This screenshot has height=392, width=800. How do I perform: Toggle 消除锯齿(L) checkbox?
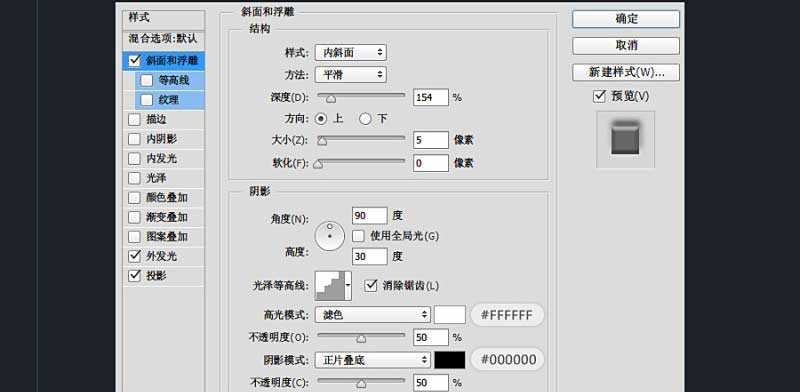[x=371, y=285]
